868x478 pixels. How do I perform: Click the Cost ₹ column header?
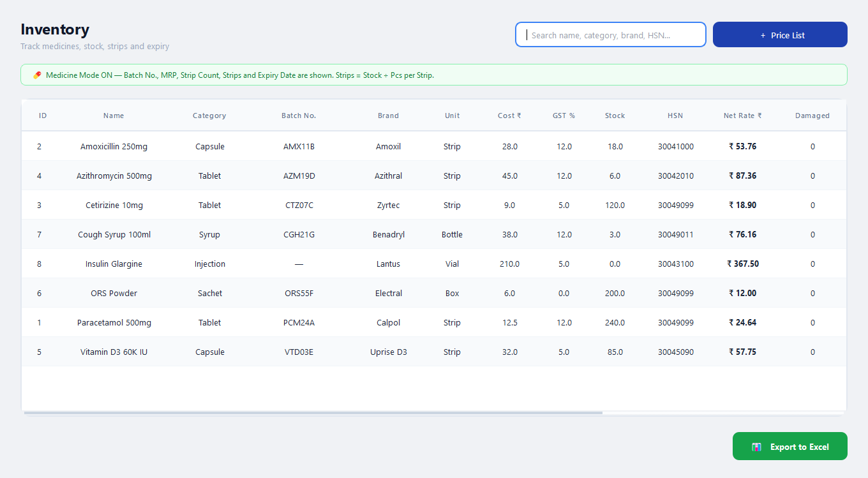tap(509, 116)
